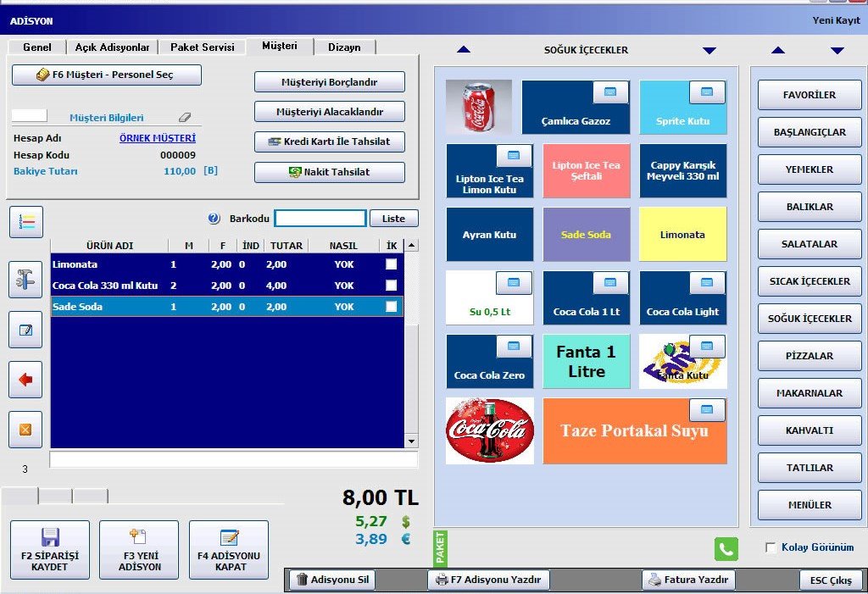This screenshot has width=868, height=594.
Task: Click the edit note icon on left sidebar
Action: point(25,330)
